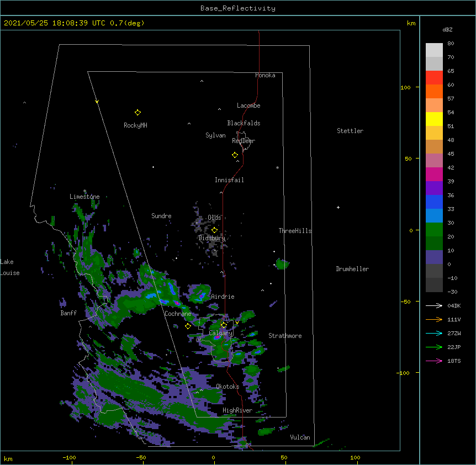Click the Sundre city label
The image size is (476, 465).
161,216
